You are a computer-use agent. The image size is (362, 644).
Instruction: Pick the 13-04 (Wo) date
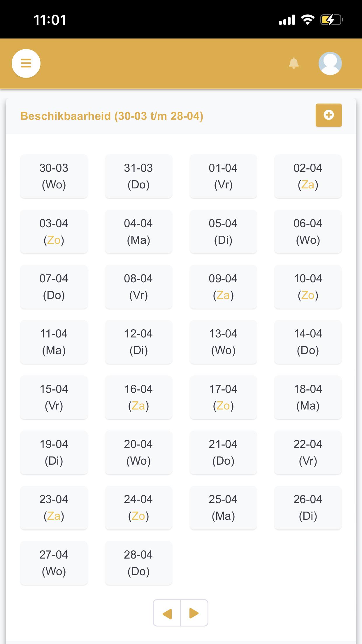[x=223, y=342]
